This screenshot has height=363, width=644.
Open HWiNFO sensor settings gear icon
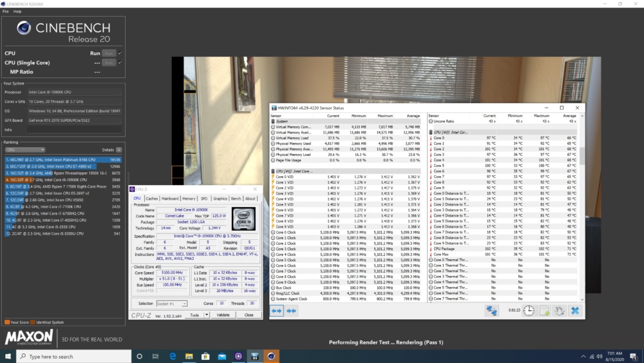(x=560, y=311)
